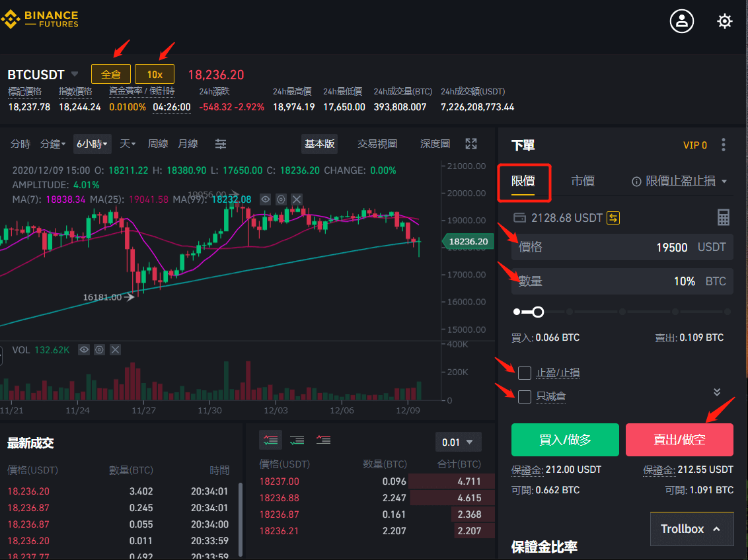Switch to the 市價 order tab
The width and height of the screenshot is (748, 560).
click(x=583, y=180)
